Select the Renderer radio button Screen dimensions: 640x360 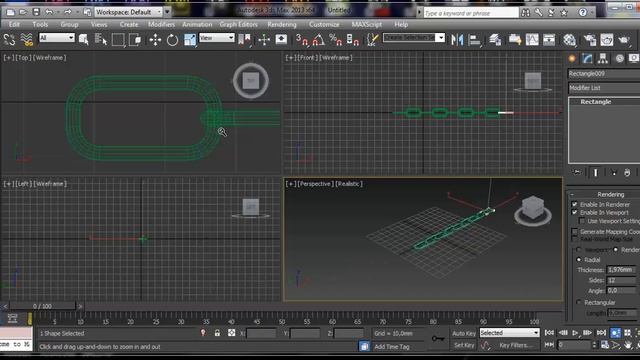pyautogui.click(x=616, y=249)
